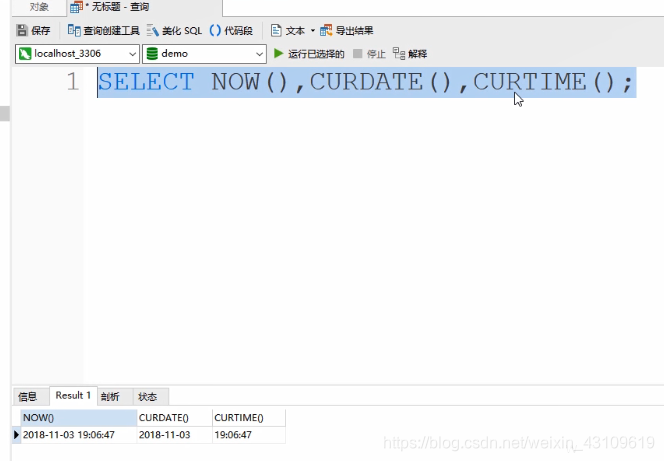Click NOW() in the SQL editor
Image resolution: width=664 pixels, height=461 pixels.
249,82
